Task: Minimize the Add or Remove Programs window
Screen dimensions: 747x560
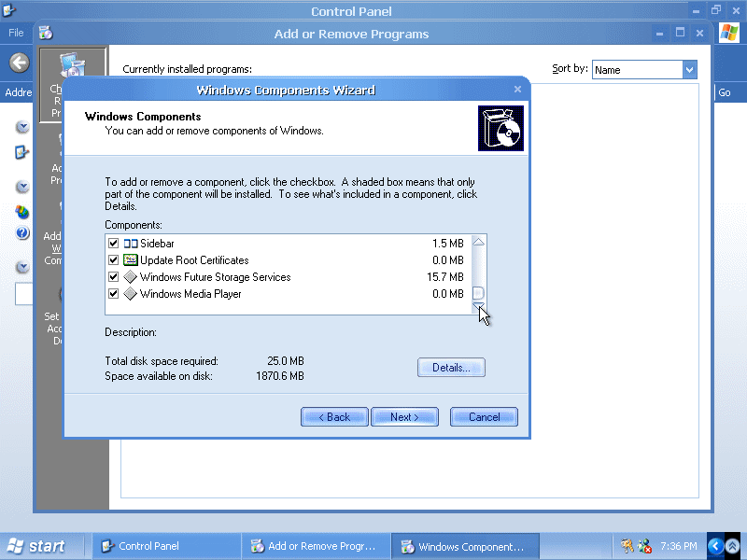Action: pos(659,34)
